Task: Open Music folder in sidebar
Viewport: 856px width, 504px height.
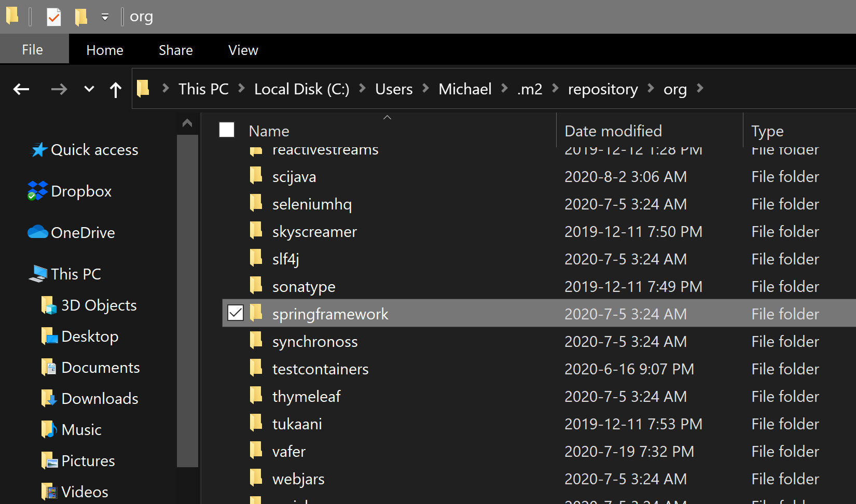Action: (81, 430)
